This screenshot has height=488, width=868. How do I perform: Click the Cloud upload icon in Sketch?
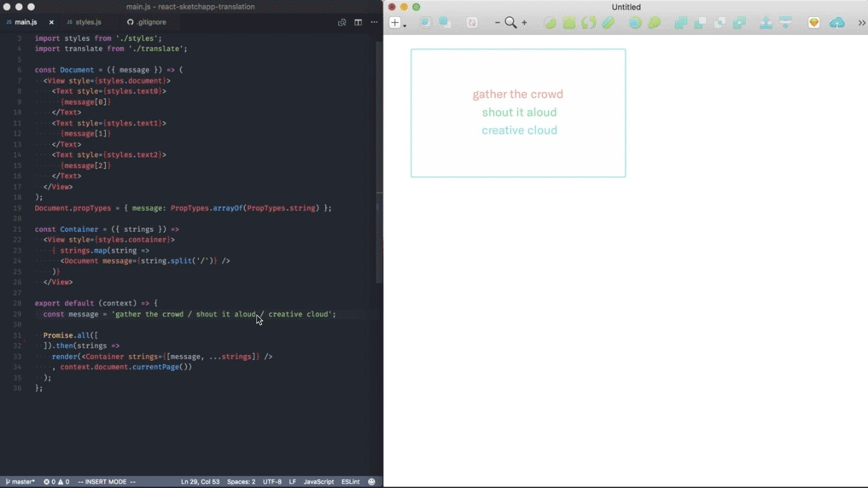(x=837, y=23)
